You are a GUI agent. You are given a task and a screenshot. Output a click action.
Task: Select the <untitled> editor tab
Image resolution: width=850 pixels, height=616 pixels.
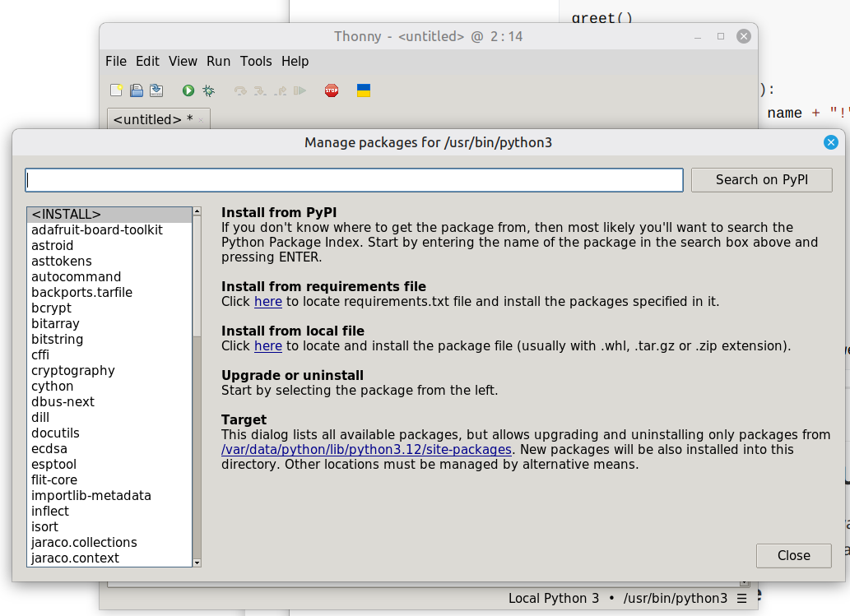click(153, 119)
